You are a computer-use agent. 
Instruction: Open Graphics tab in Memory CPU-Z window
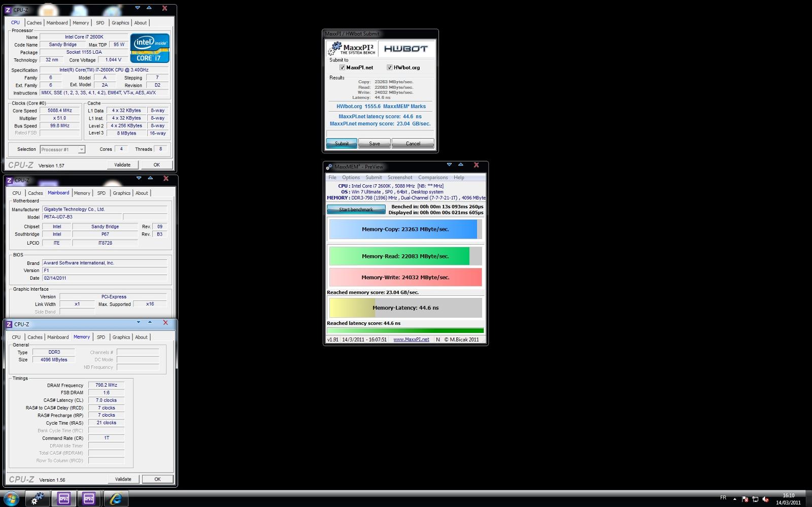pyautogui.click(x=121, y=337)
